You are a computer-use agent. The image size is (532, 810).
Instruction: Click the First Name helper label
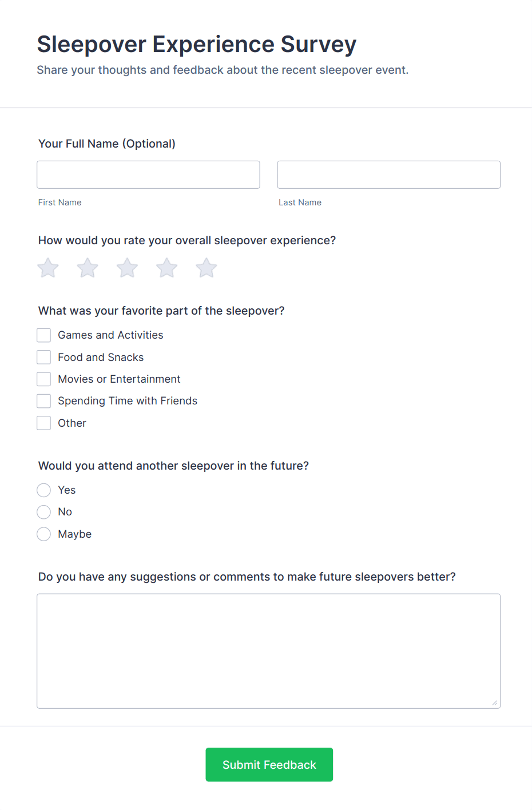click(59, 202)
